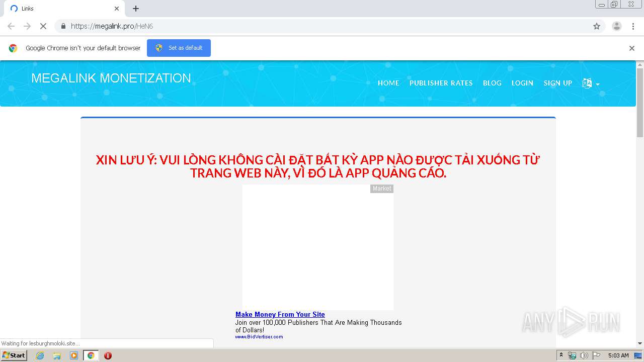Open Chrome profile avatar menu

click(617, 26)
